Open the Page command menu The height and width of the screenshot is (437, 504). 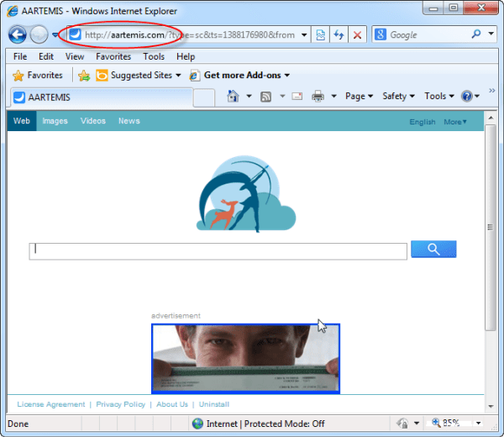(359, 96)
